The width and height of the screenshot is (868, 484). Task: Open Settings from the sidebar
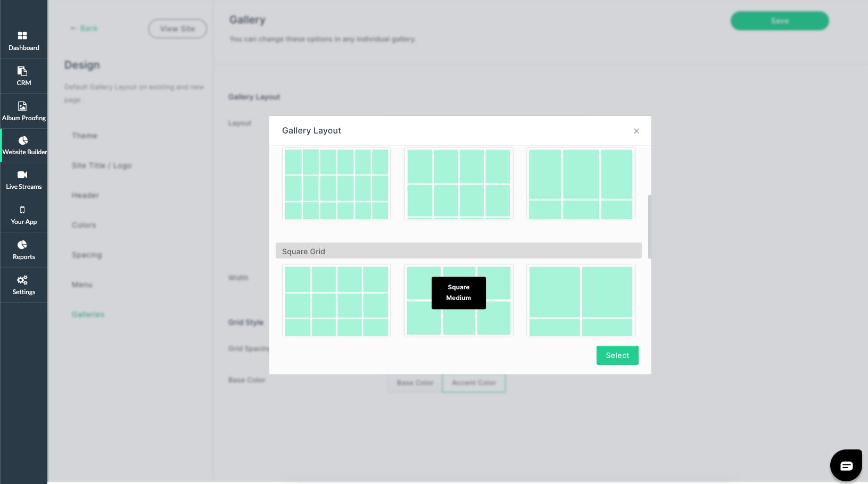[x=23, y=285]
